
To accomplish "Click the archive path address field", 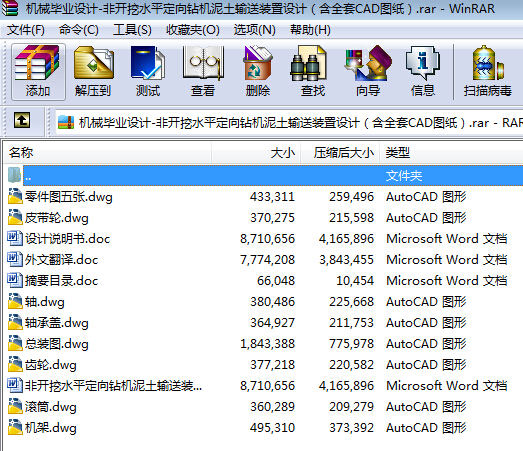I will tap(289, 123).
